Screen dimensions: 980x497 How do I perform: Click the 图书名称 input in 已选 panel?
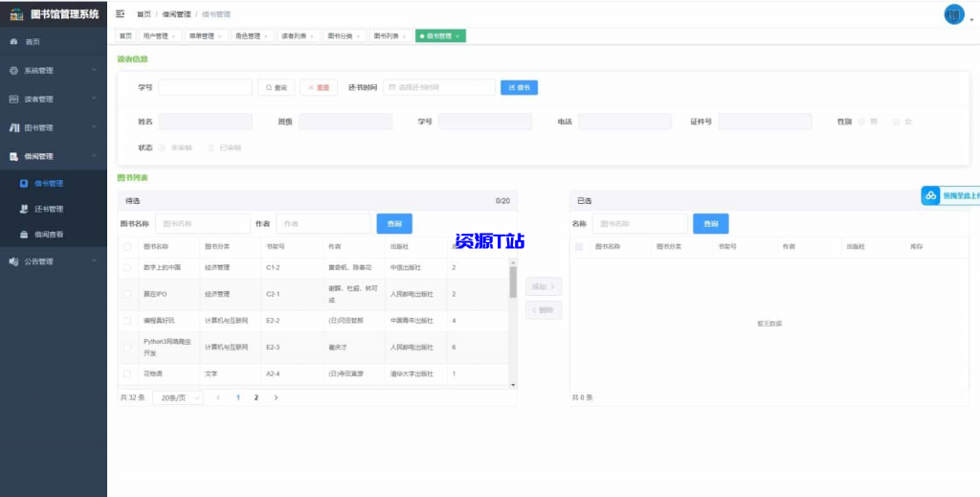[x=640, y=223]
